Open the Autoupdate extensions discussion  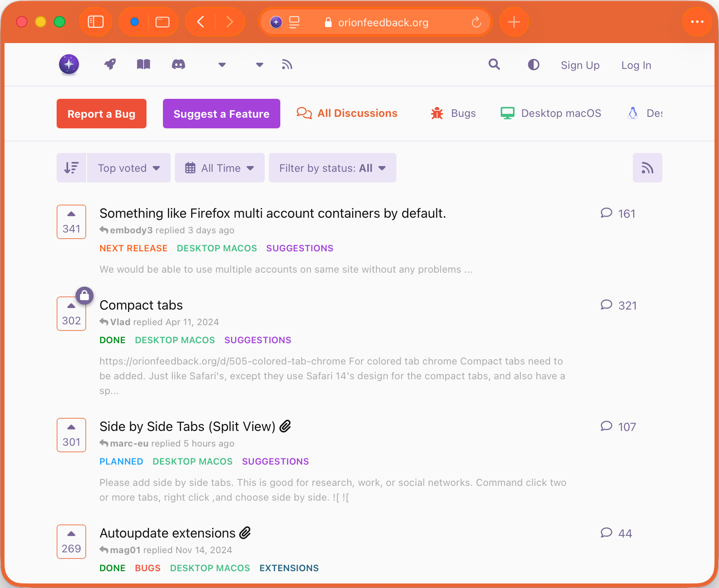tap(167, 533)
